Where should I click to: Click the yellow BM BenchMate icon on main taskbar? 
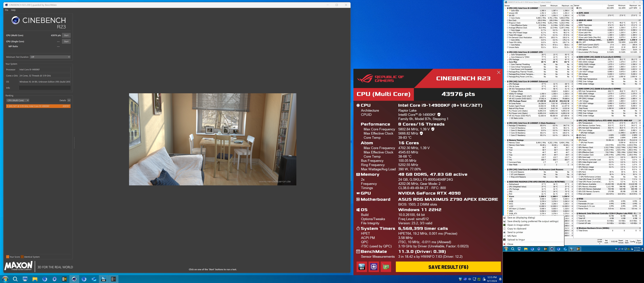[64, 279]
